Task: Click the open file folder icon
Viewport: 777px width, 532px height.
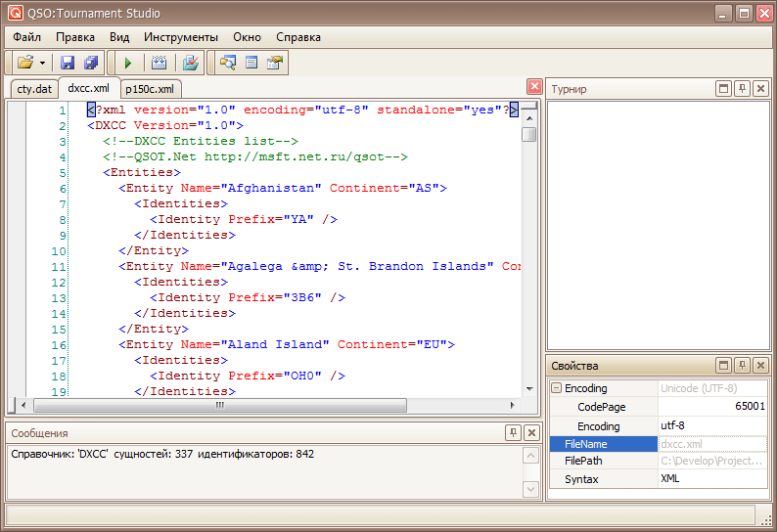Action: tap(24, 63)
